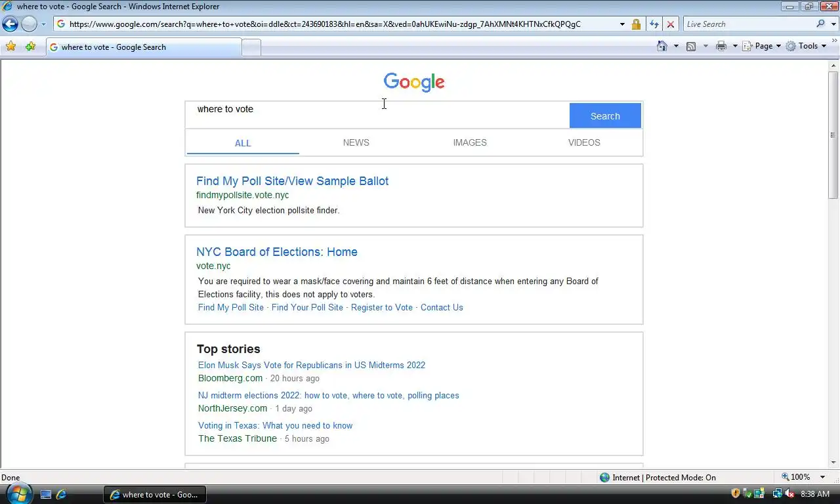Click the 'Find My Poll Site' sitelink
Viewport: 840px width, 504px height.
pos(231,307)
